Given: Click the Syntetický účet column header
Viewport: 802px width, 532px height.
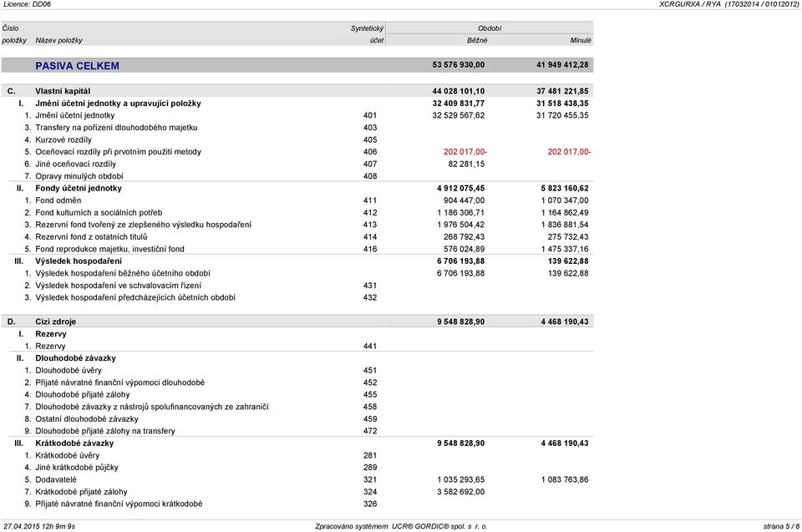Looking at the screenshot, I should coord(367,34).
